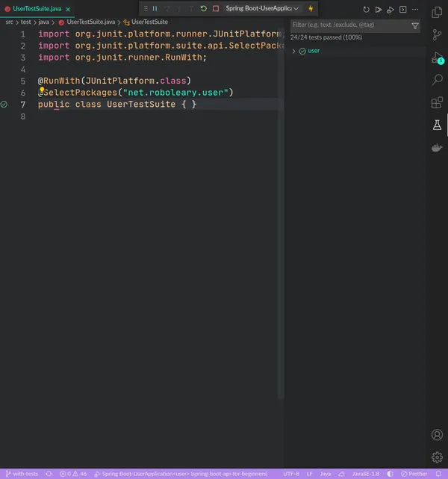The image size is (448, 479).
Task: Stop the debug session with red square
Action: (x=216, y=8)
